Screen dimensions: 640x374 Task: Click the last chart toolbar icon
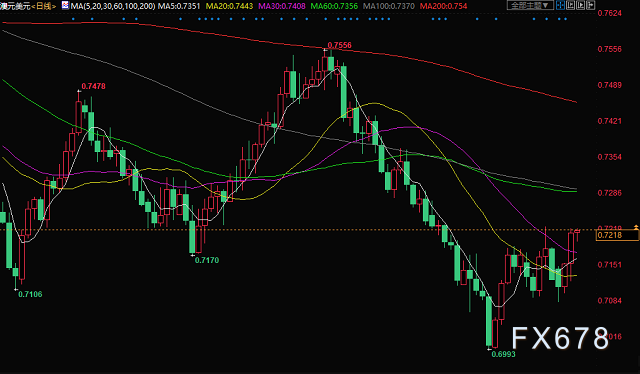590,5
